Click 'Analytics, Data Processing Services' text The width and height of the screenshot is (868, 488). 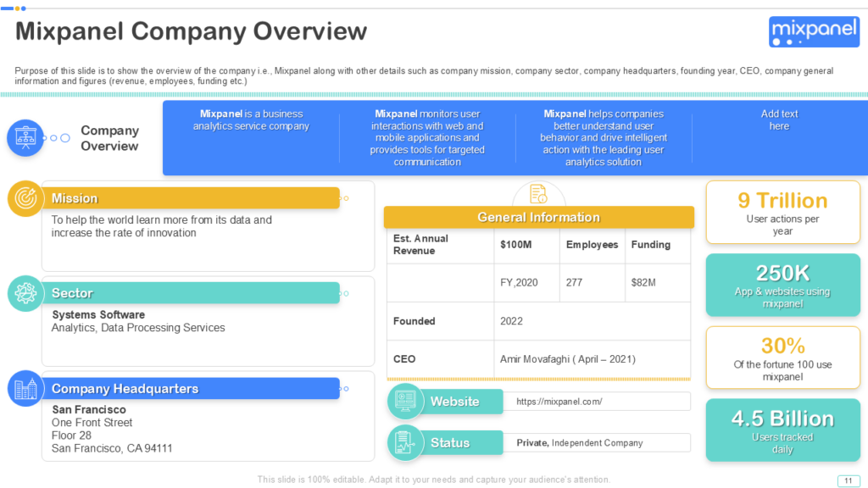click(x=138, y=328)
